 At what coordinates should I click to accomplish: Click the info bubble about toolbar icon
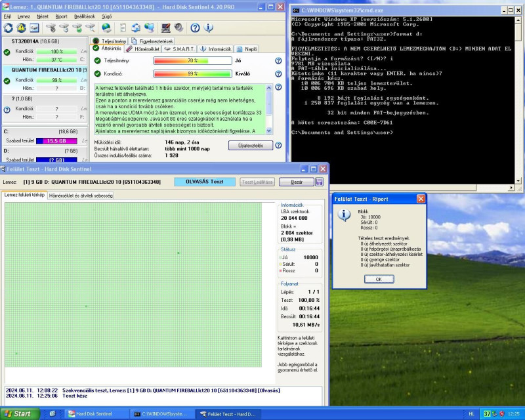point(208,28)
